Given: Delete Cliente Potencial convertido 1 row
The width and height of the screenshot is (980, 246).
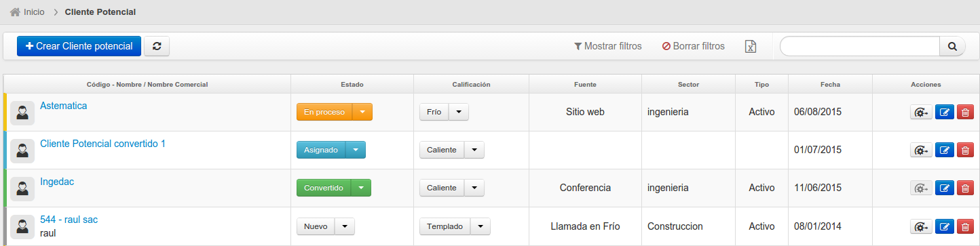Looking at the screenshot, I should (x=965, y=150).
